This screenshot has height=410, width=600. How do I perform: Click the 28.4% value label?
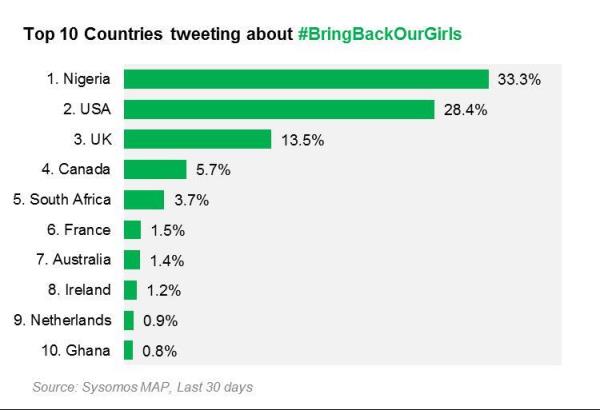[464, 109]
